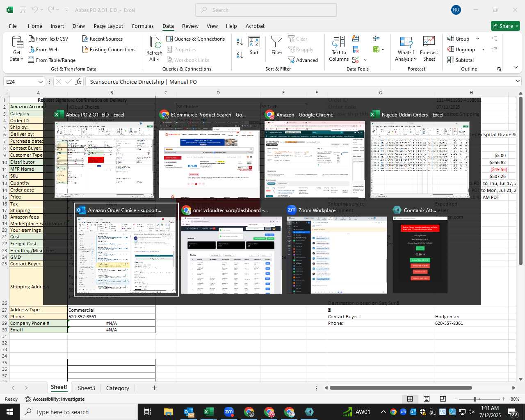Viewport: 525px width, 420px height.
Task: Switch to Zoom Workplace window thumbnail
Action: pyautogui.click(x=336, y=250)
